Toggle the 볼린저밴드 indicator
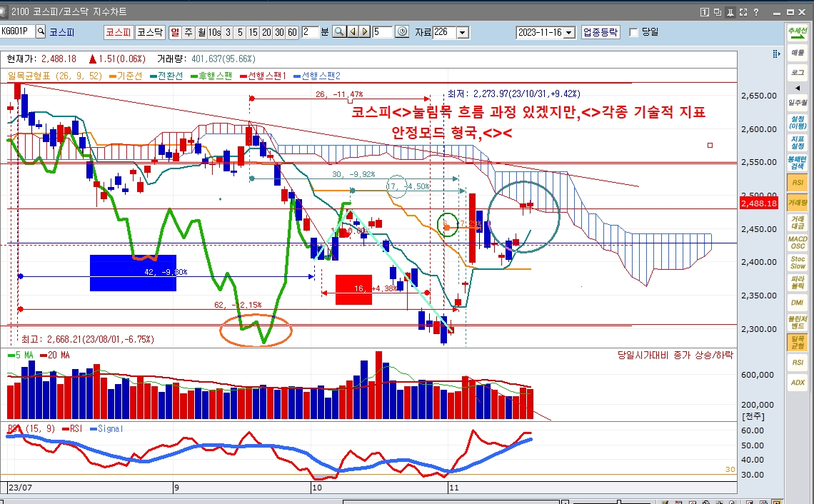The width and height of the screenshot is (814, 504). (x=798, y=323)
